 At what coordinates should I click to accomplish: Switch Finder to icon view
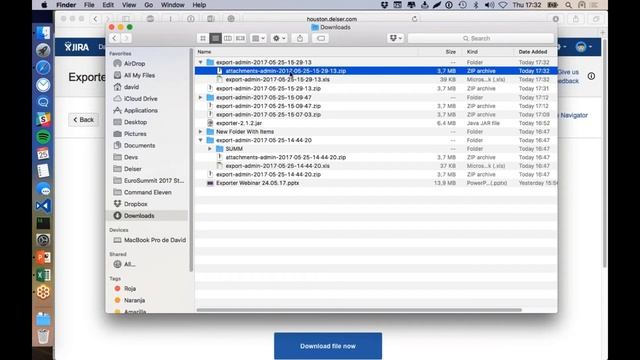203,38
